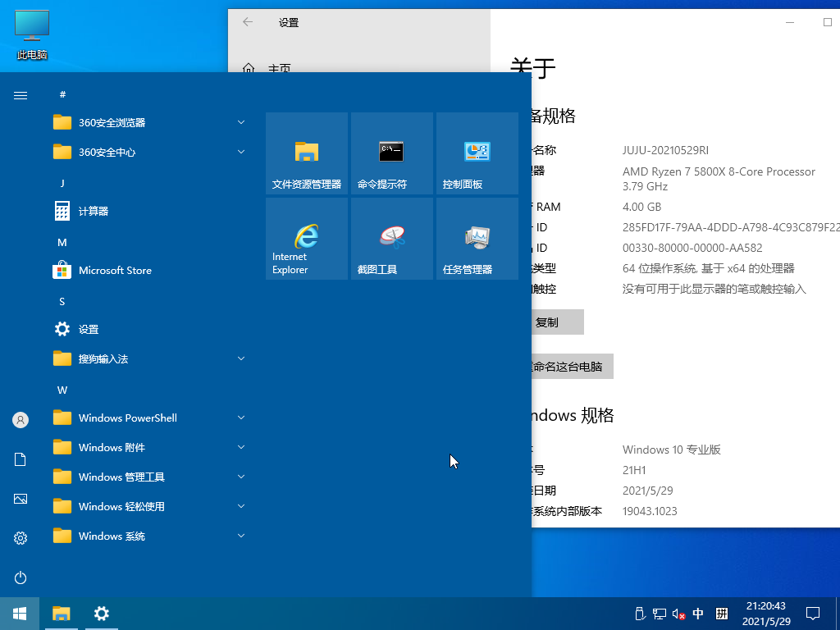Click the W letter header in app list
The height and width of the screenshot is (630, 840).
pyautogui.click(x=62, y=390)
